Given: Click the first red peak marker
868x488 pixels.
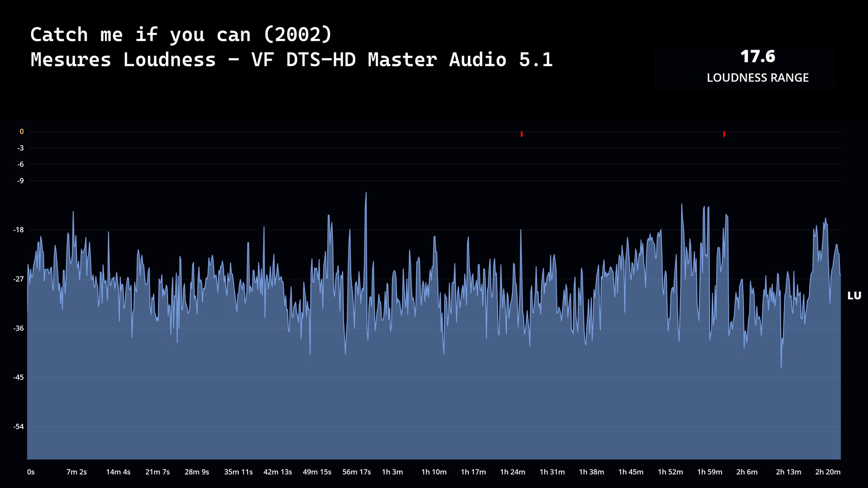Looking at the screenshot, I should 522,134.
